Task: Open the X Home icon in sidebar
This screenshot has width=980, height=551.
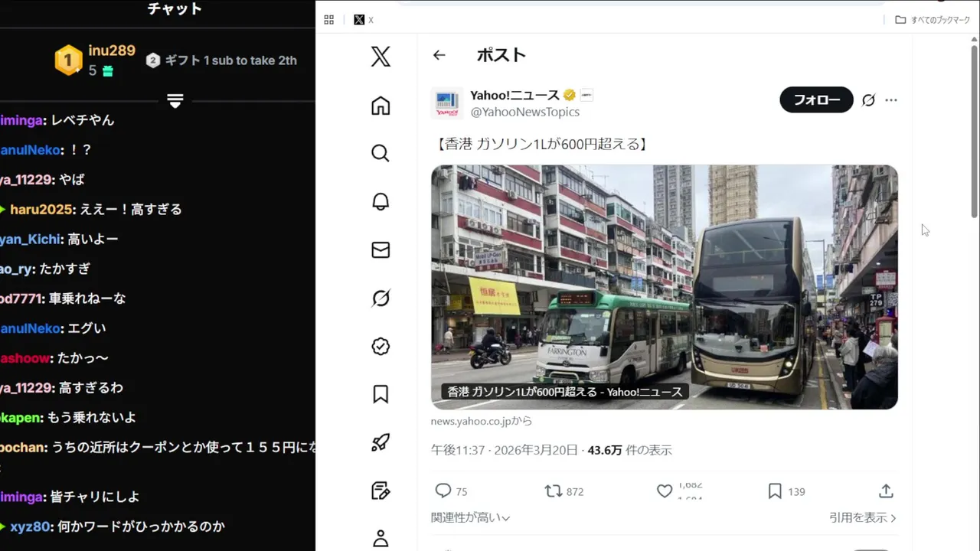Action: tap(381, 106)
